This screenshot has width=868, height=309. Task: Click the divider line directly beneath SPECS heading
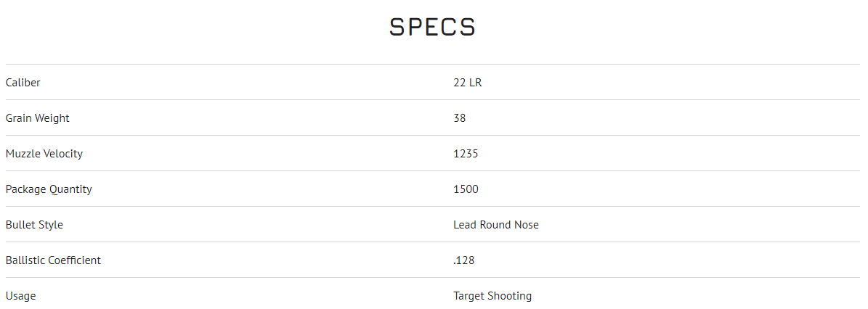pyautogui.click(x=432, y=64)
